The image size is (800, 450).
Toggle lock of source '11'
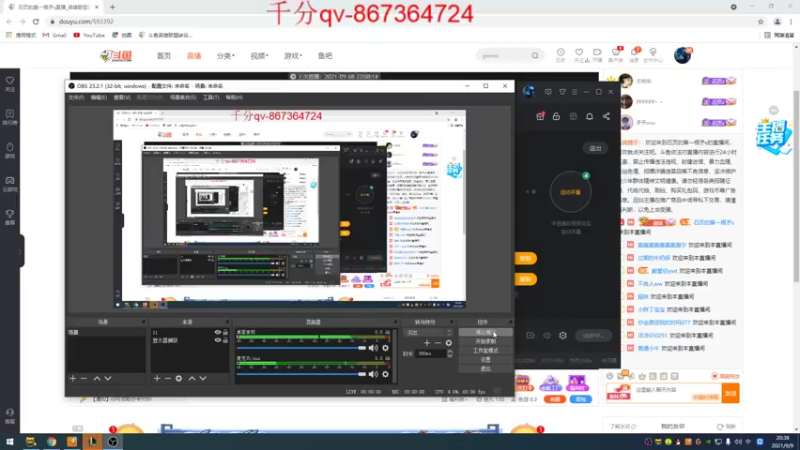225,333
